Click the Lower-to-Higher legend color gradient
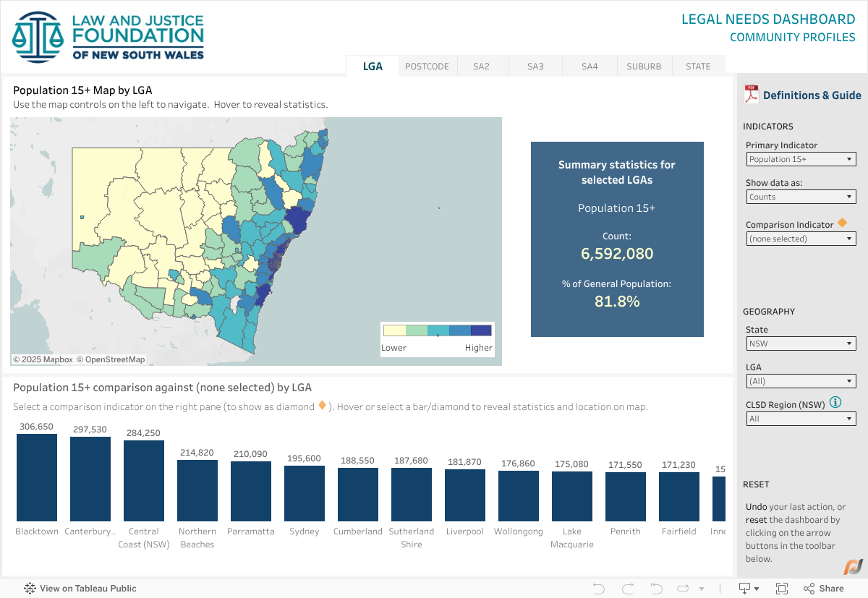Viewport: 868px width, 598px height. (x=437, y=330)
